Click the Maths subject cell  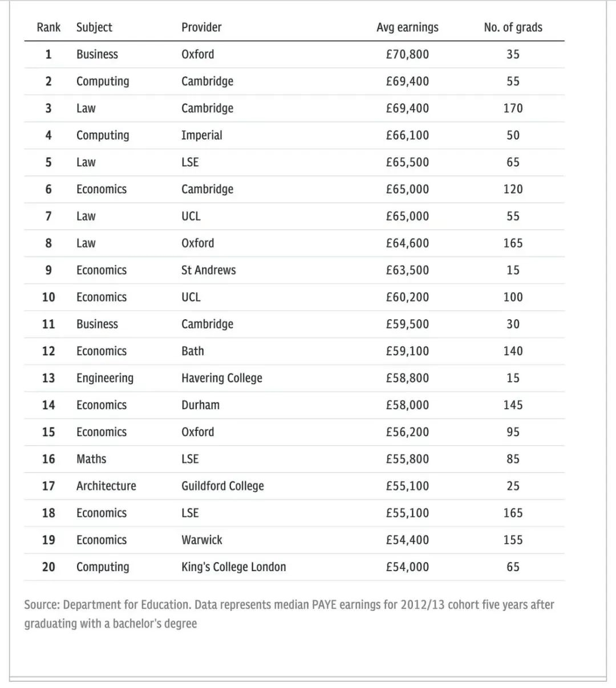pos(91,459)
